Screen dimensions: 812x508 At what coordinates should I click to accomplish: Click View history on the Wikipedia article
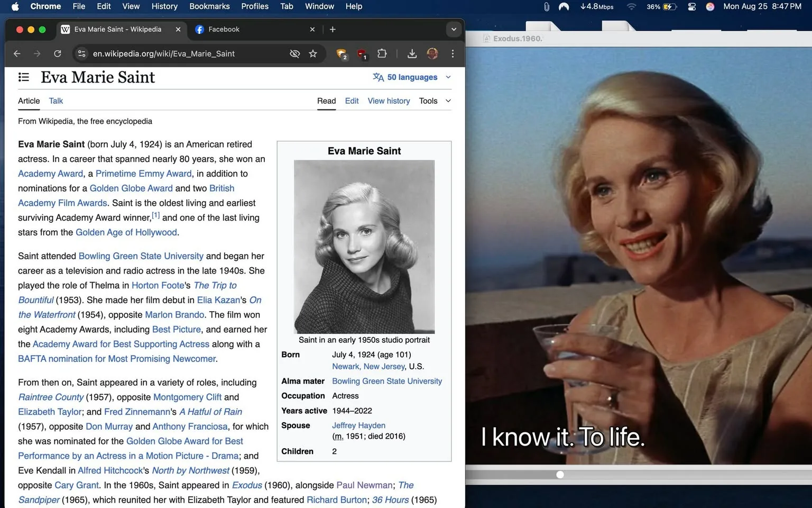tap(389, 101)
